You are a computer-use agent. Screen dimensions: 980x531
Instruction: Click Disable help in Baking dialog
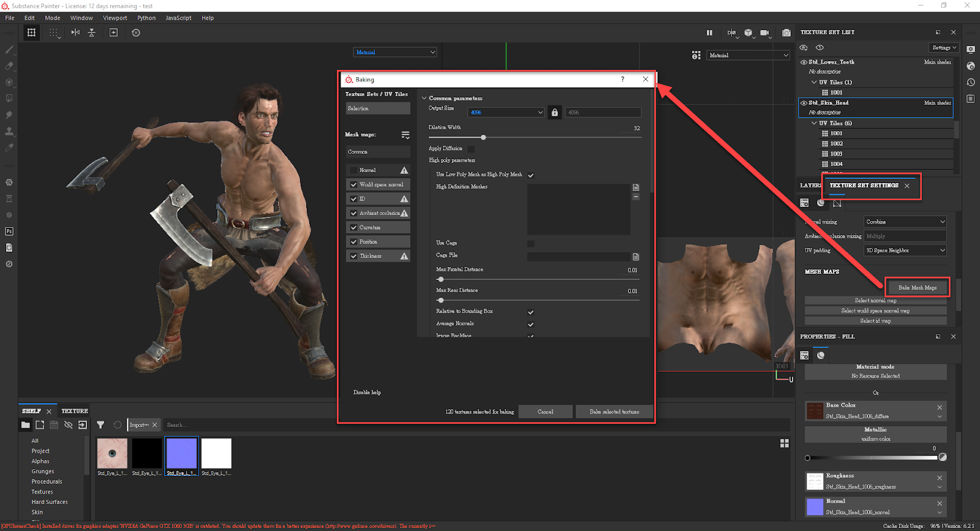pos(367,392)
